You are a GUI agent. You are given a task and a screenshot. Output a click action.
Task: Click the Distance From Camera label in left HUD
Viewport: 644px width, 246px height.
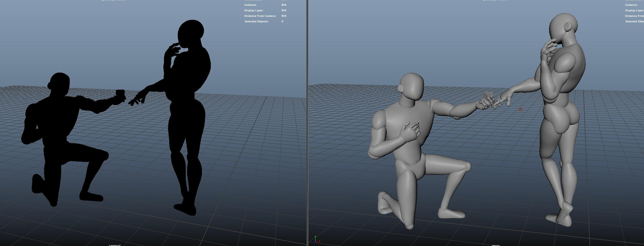coord(260,16)
